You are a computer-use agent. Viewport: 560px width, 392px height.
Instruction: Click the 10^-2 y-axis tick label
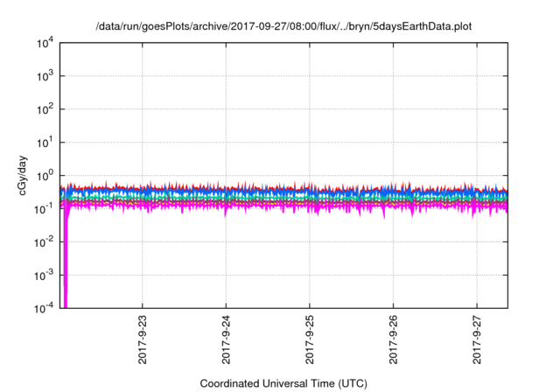pyautogui.click(x=44, y=242)
